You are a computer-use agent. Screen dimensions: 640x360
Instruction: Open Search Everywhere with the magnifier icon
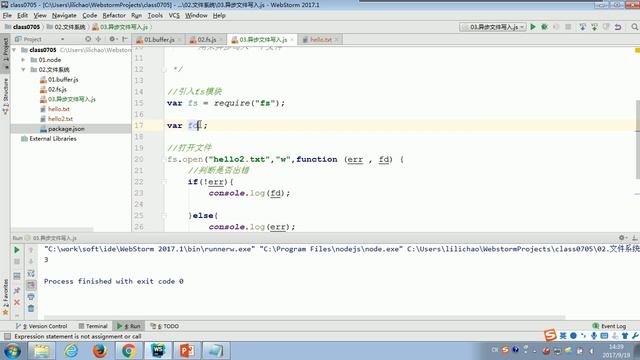pyautogui.click(x=635, y=27)
